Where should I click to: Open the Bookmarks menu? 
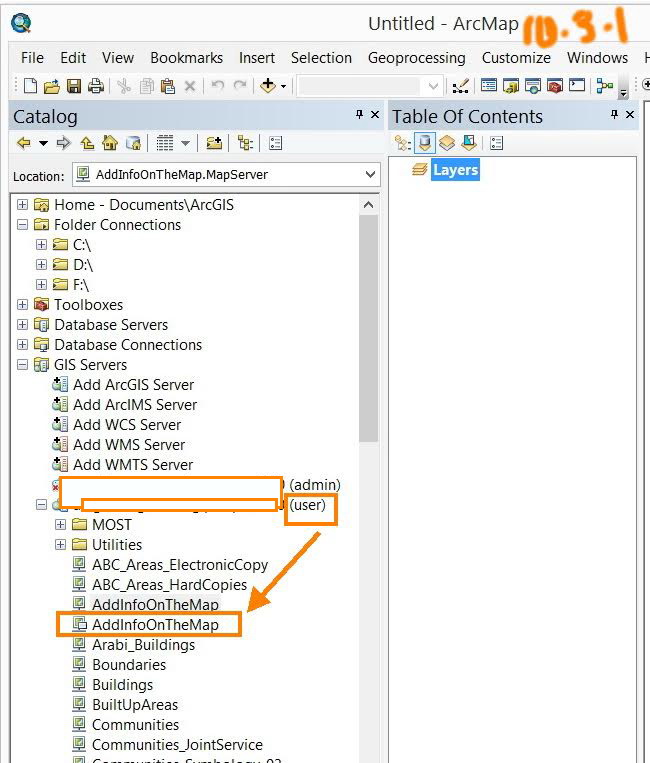pyautogui.click(x=186, y=57)
